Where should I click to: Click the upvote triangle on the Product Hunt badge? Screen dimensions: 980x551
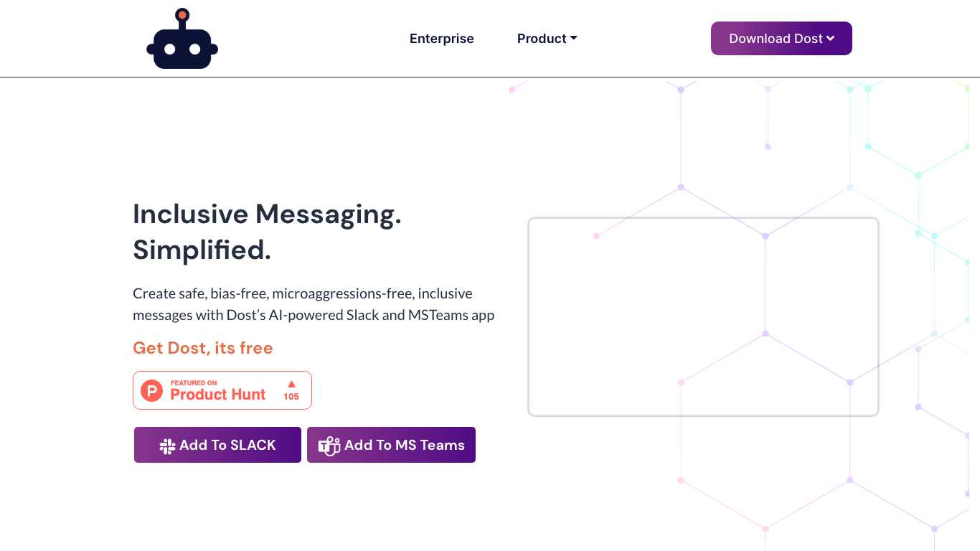click(x=291, y=384)
